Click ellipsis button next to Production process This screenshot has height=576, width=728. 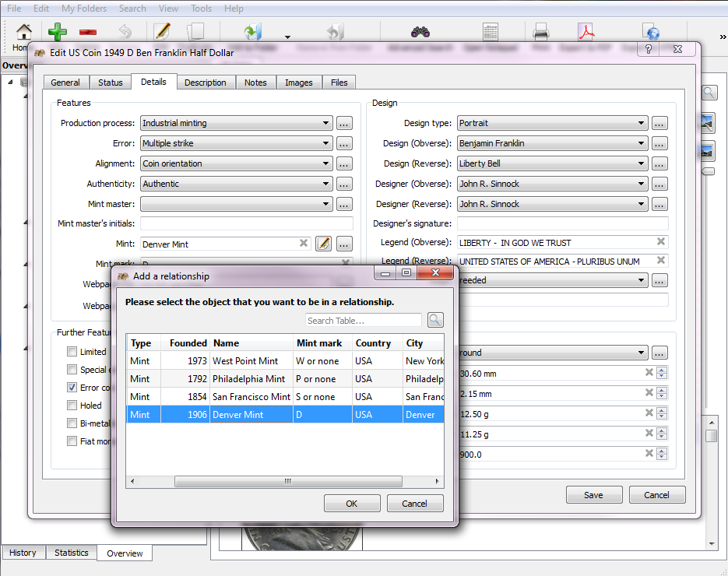coord(344,123)
